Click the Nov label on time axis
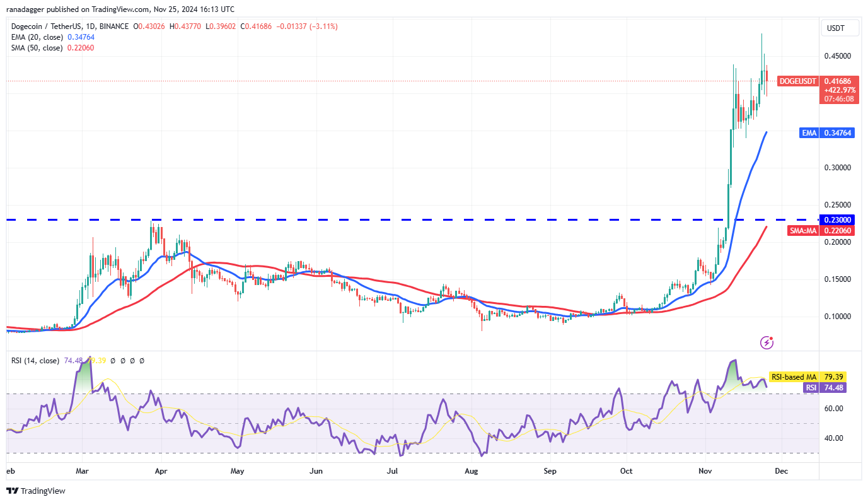The image size is (868, 502). click(705, 471)
